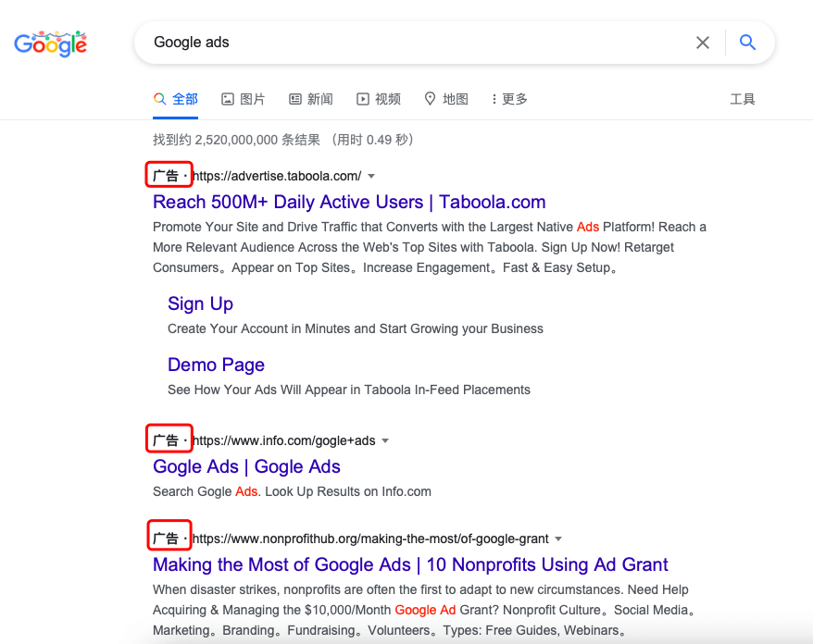
Task: Click 'Search Gogle Ads. Look Up Results' snippet
Action: coord(292,491)
